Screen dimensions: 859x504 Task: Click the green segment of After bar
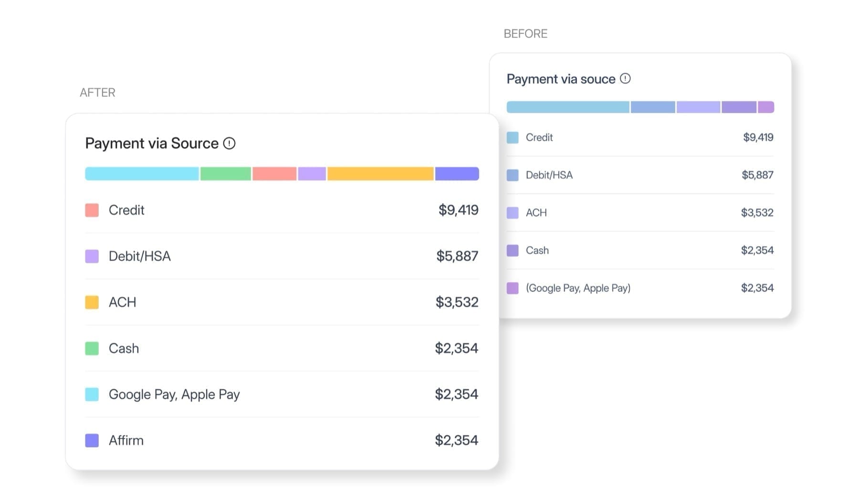(226, 174)
